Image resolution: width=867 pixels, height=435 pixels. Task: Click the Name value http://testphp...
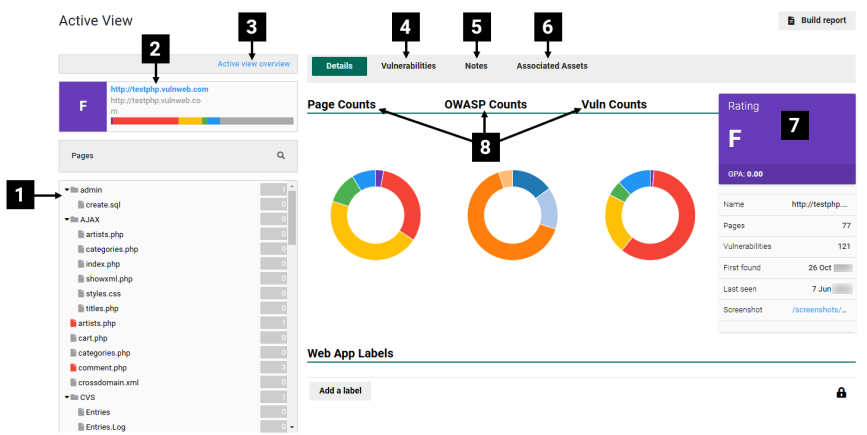tap(819, 205)
